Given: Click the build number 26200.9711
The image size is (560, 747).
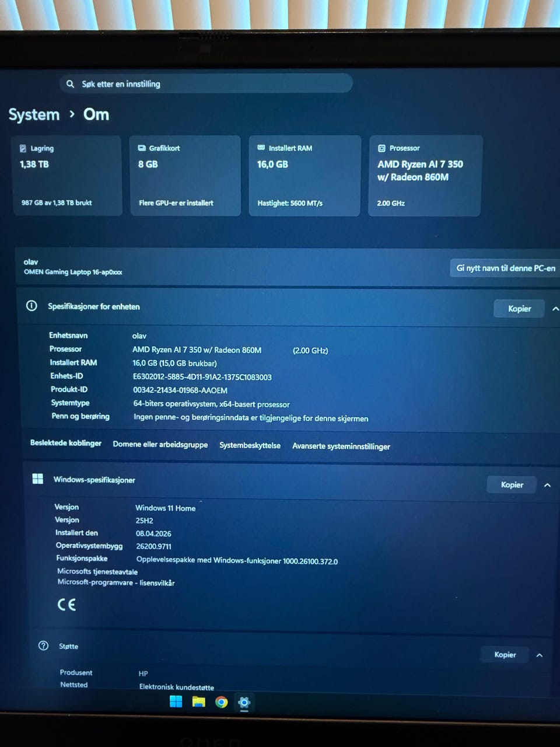Looking at the screenshot, I should pyautogui.click(x=153, y=546).
